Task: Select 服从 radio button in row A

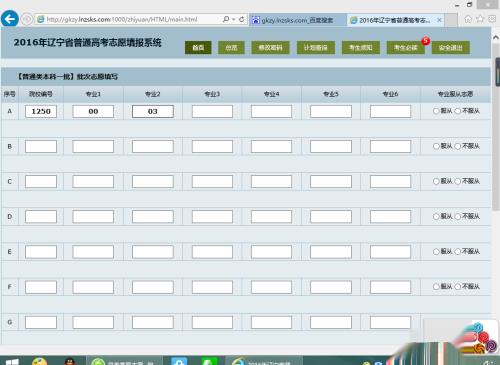Action: click(436, 111)
